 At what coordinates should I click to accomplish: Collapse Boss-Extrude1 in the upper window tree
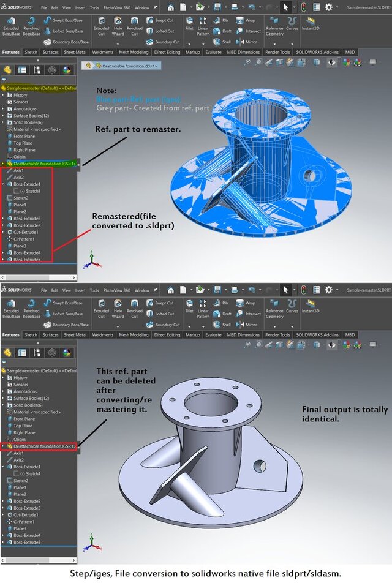3,184
